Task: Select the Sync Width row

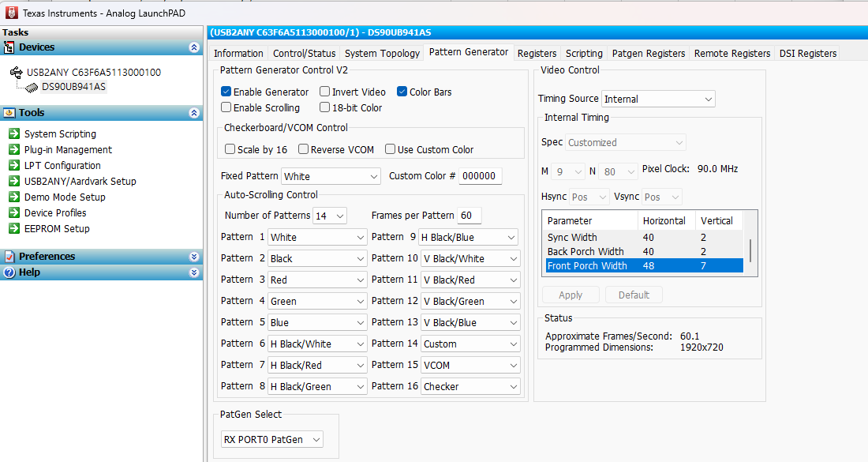Action: tap(645, 237)
